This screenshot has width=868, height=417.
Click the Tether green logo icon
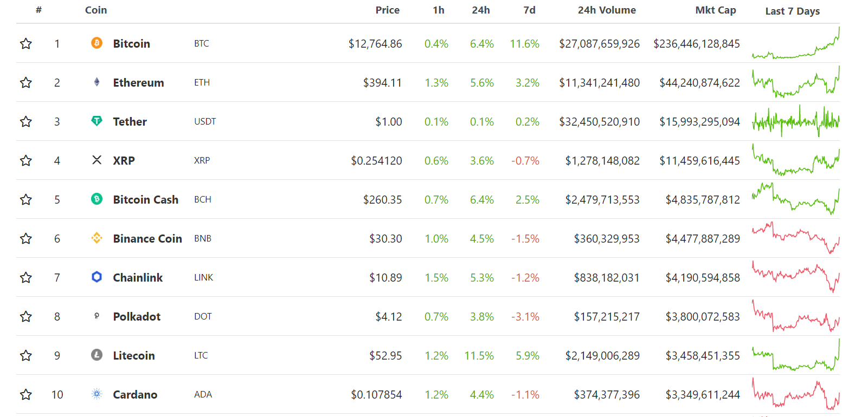click(x=97, y=121)
